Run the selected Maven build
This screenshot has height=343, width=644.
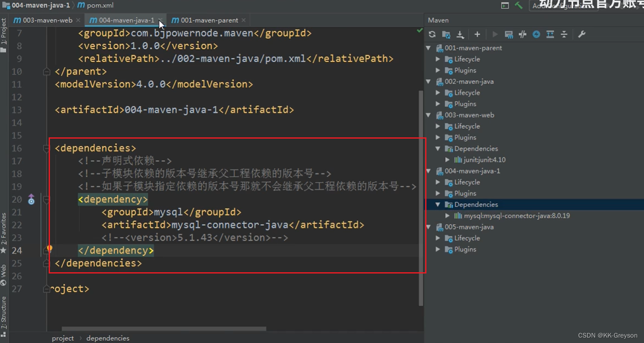point(495,35)
